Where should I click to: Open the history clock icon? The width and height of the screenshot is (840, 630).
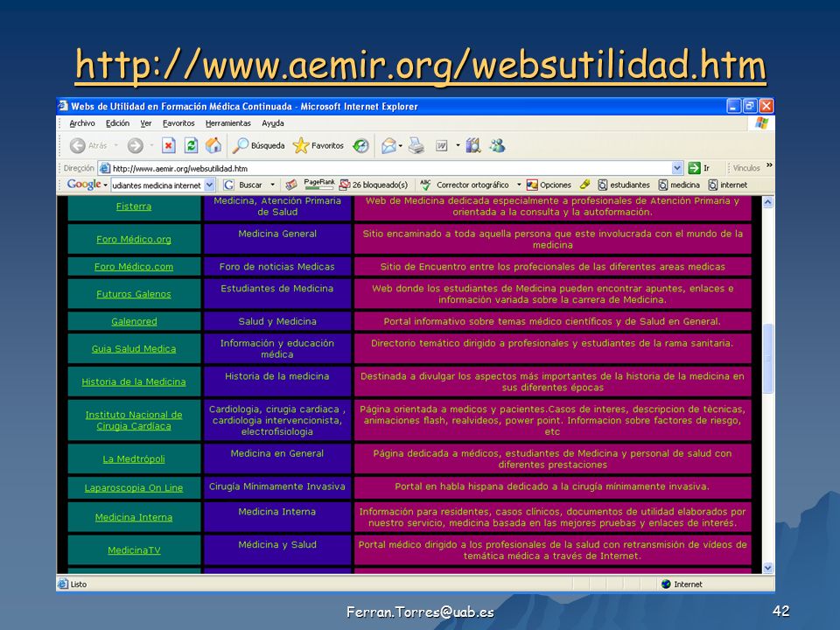(361, 145)
